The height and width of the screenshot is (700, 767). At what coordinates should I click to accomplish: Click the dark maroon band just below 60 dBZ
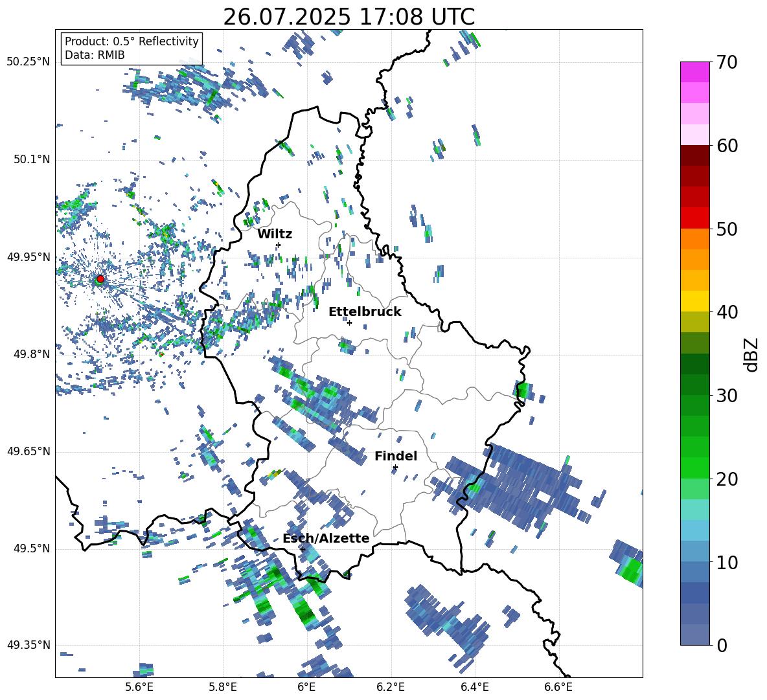(695, 155)
